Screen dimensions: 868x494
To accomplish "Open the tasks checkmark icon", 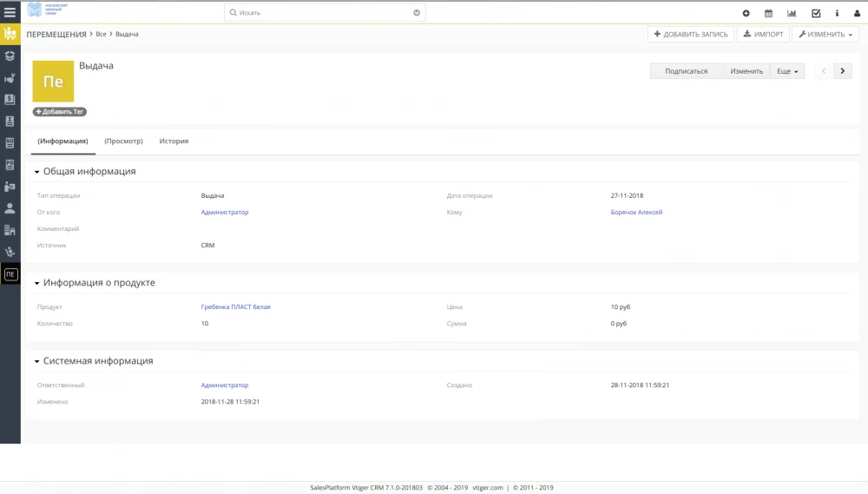I will tap(816, 13).
